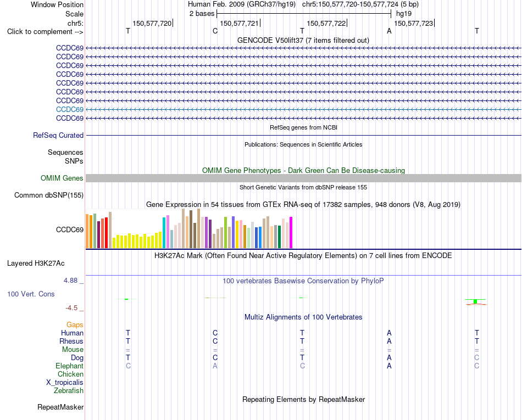The image size is (522, 420).
Task: Click the Sequences label under Publications
Action: point(65,152)
